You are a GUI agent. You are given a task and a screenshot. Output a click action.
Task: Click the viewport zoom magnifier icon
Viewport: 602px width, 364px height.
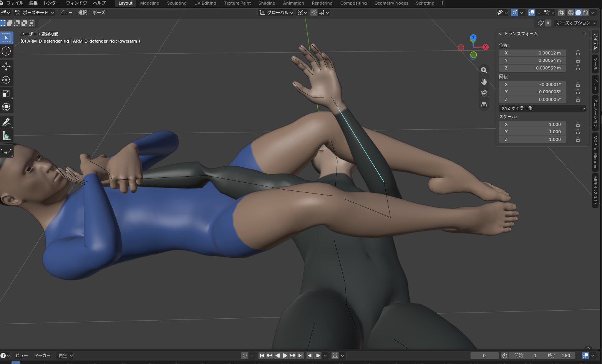[484, 70]
